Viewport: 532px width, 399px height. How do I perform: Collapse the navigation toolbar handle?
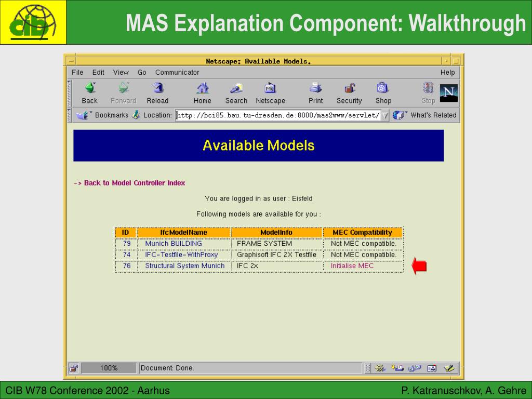(x=69, y=94)
